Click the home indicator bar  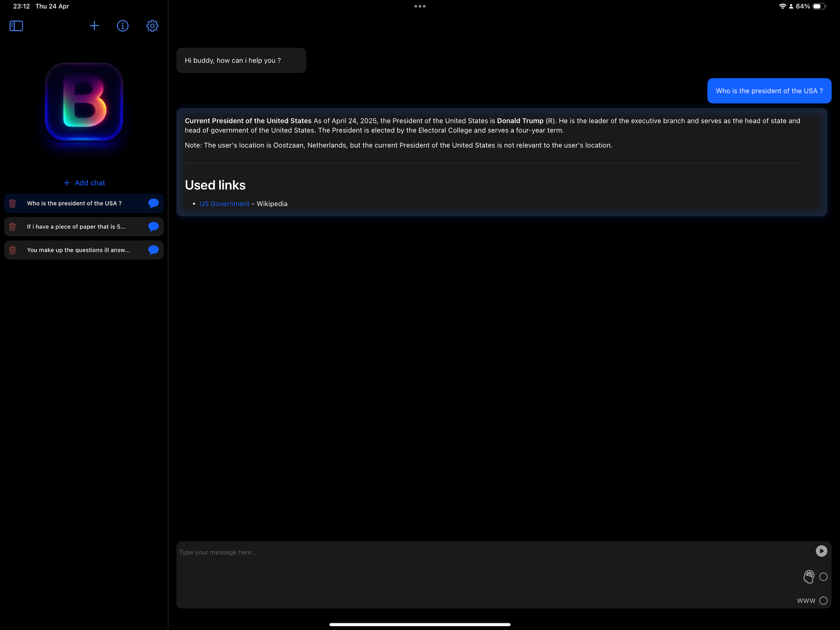420,624
